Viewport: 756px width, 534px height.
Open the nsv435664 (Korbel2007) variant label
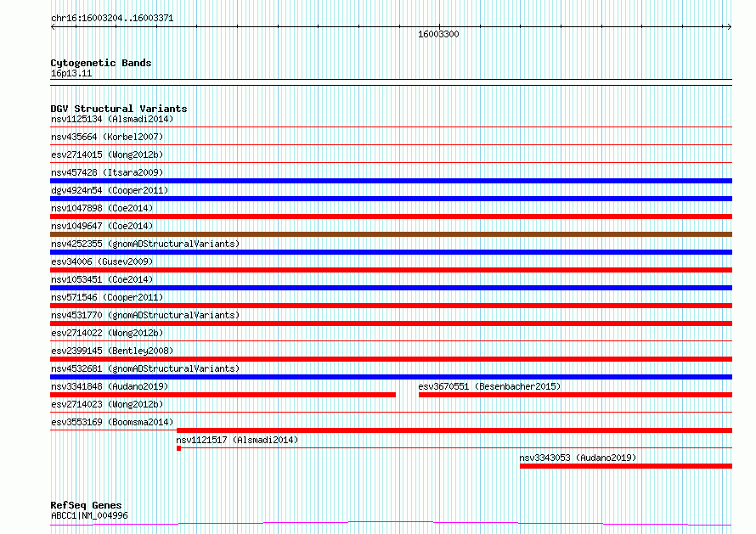(107, 137)
